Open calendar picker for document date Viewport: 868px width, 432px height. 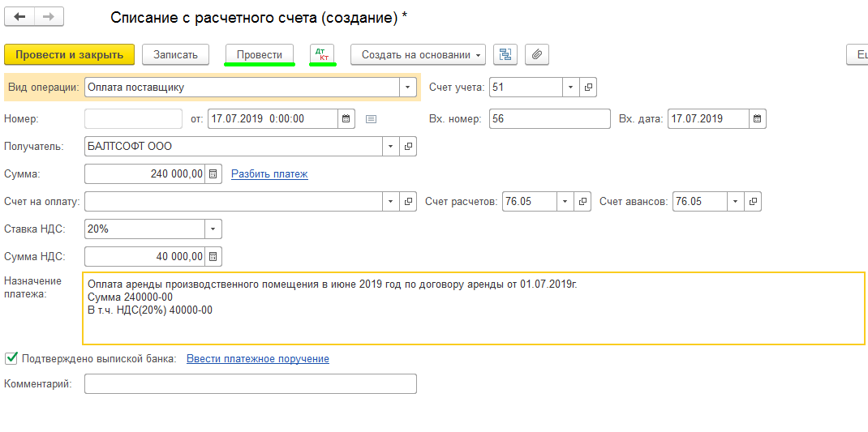coord(346,119)
